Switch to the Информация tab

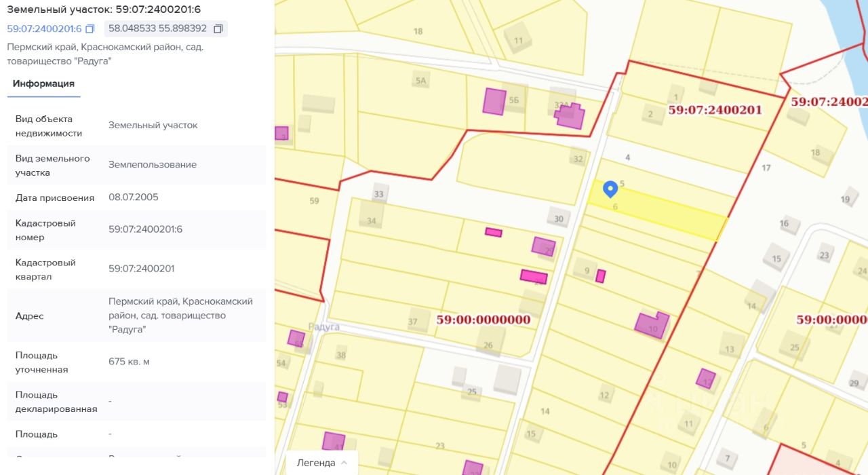[43, 84]
